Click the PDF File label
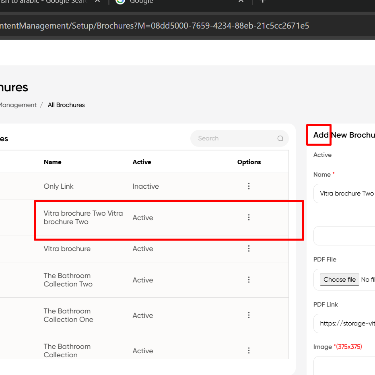375x375 pixels. click(x=325, y=259)
